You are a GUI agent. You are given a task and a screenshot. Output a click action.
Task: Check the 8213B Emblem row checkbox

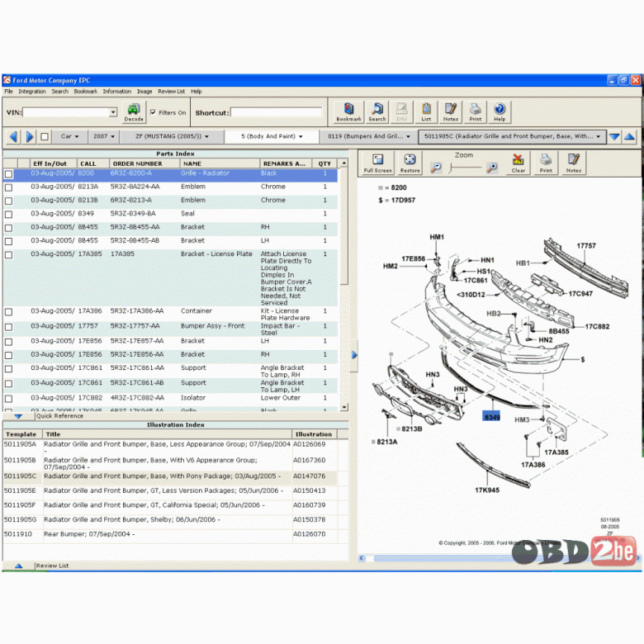[8, 201]
